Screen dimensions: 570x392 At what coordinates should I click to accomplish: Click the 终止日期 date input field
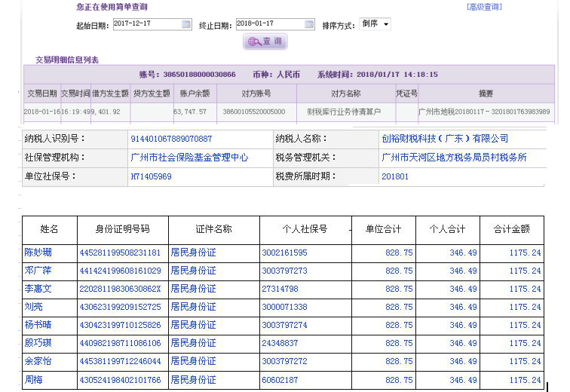point(270,24)
